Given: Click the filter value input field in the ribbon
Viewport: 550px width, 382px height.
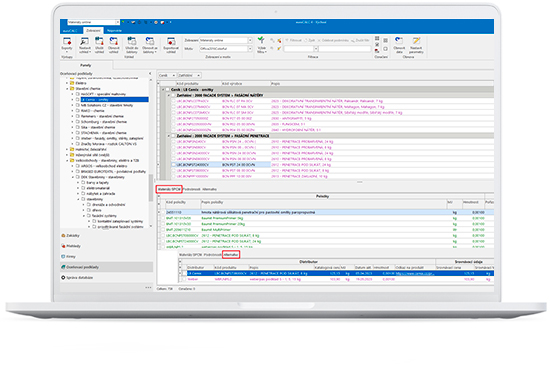Looking at the screenshot, I should pyautogui.click(x=344, y=49).
